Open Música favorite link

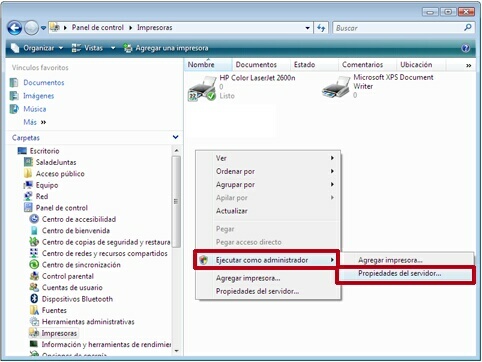click(x=35, y=109)
